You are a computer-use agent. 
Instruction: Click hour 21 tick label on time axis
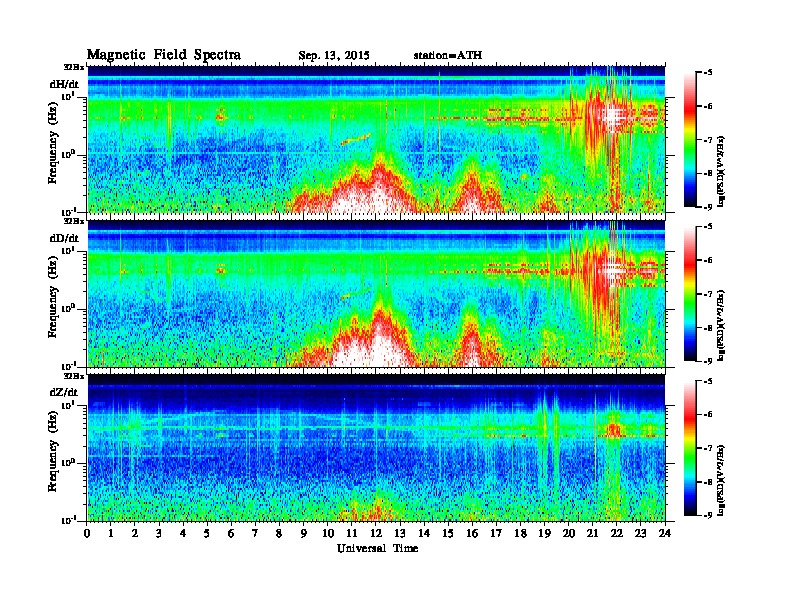point(592,534)
